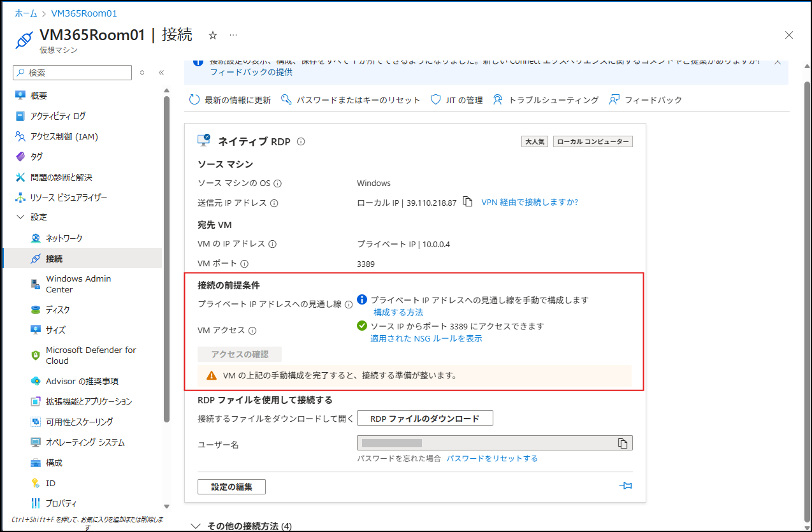Toggle the expand/collapse arrows beside search box
Viewport: 812px width, 532px height.
142,73
